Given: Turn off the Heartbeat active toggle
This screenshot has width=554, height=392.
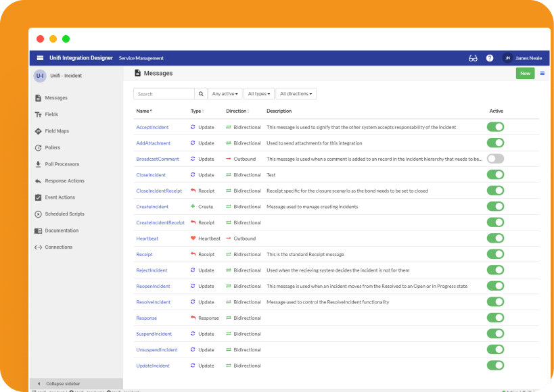Looking at the screenshot, I should [x=495, y=239].
